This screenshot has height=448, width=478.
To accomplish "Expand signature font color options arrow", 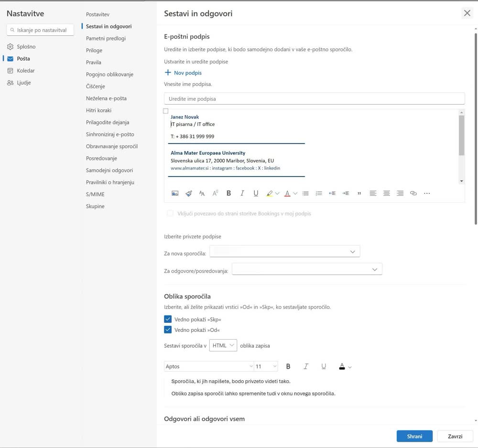I will [295, 193].
